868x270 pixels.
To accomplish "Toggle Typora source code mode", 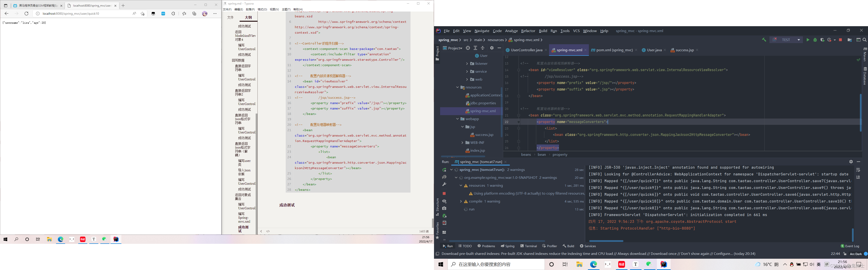I will [x=268, y=231].
